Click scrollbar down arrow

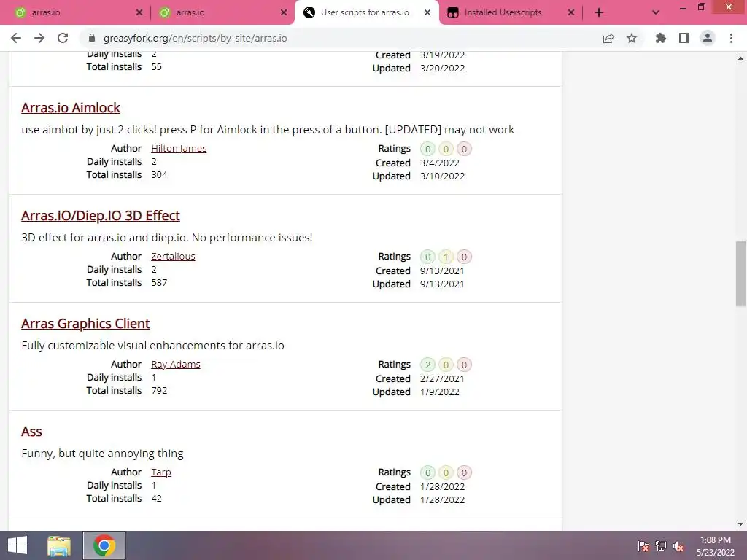(x=740, y=524)
